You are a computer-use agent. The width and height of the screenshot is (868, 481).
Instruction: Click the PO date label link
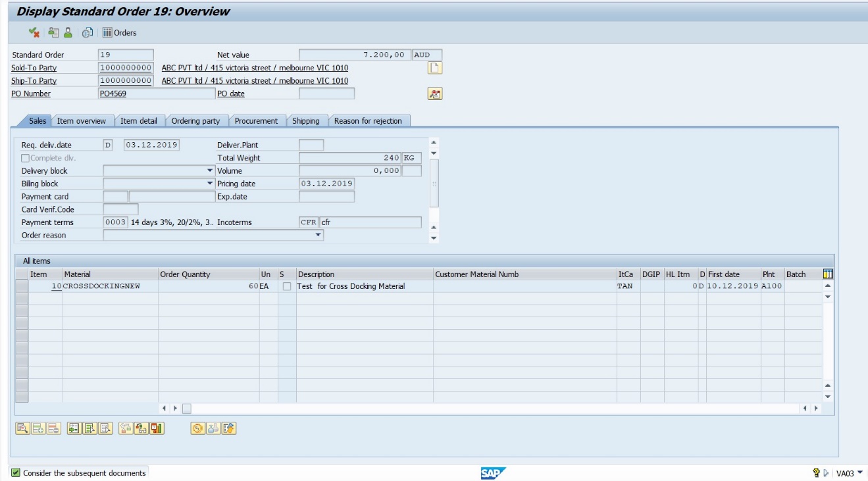[x=231, y=93]
